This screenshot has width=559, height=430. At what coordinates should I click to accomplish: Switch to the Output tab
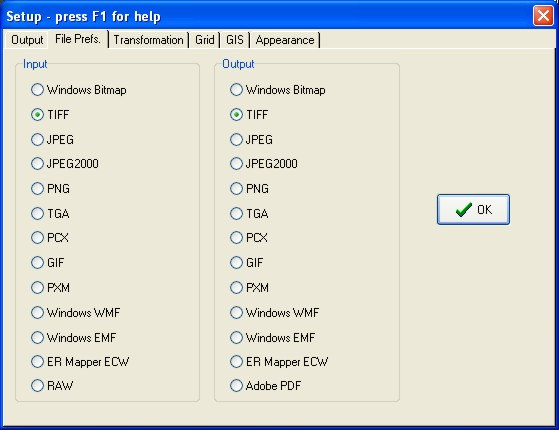coord(27,40)
